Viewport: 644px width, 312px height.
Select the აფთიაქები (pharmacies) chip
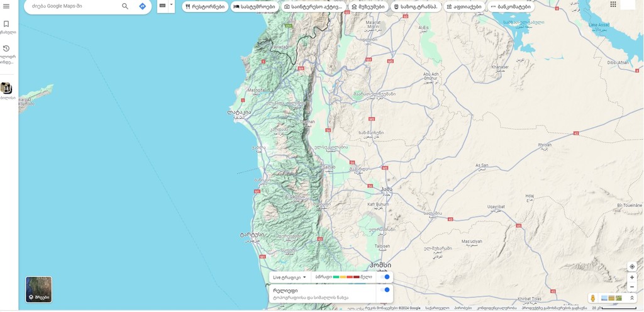point(464,6)
